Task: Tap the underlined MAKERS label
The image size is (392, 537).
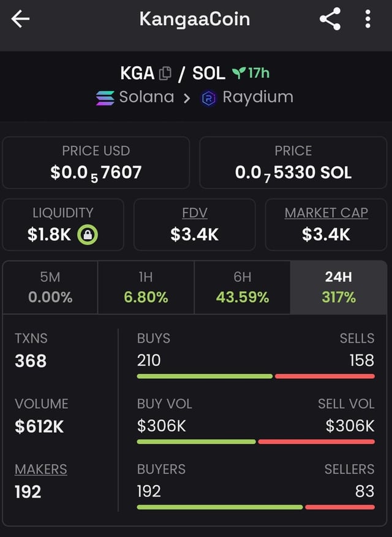Action: [41, 469]
